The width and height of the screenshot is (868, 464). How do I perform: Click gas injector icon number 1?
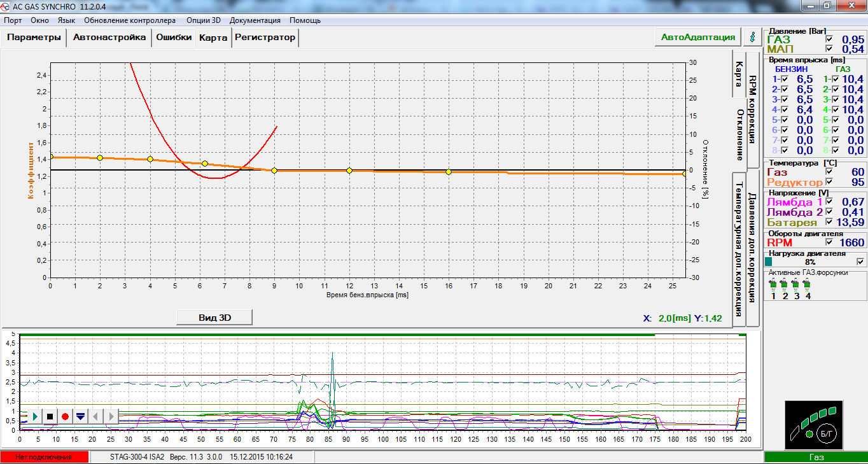coord(773,284)
